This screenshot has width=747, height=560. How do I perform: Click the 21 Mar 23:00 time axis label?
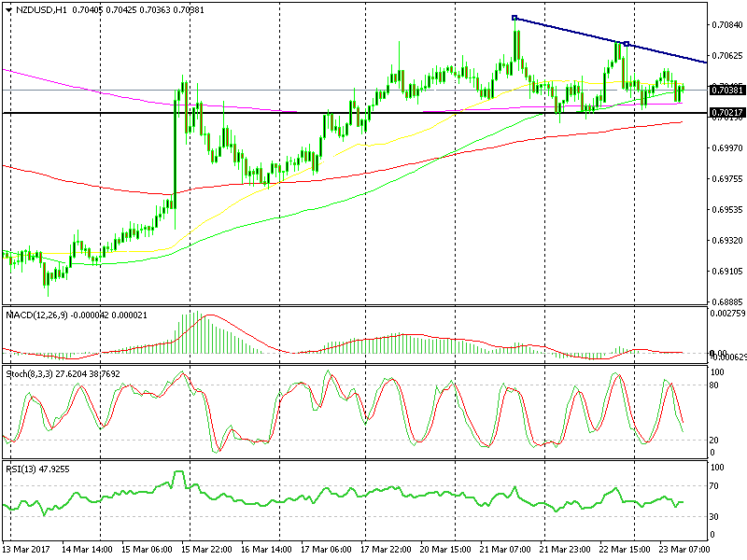565,549
